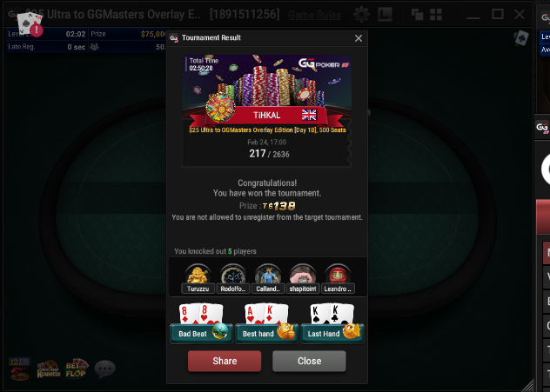View the Bad Beat hand
Image resolution: width=550 pixels, height=392 pixels.
[201, 323]
